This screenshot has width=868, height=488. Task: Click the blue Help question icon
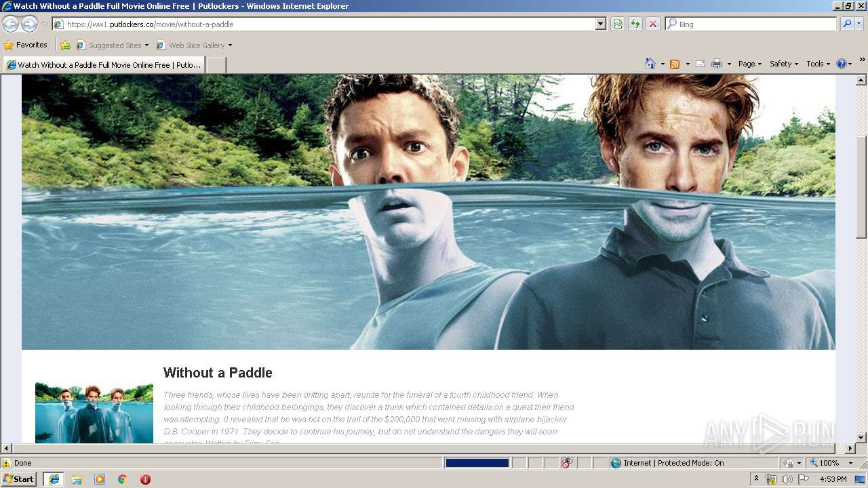[x=842, y=64]
